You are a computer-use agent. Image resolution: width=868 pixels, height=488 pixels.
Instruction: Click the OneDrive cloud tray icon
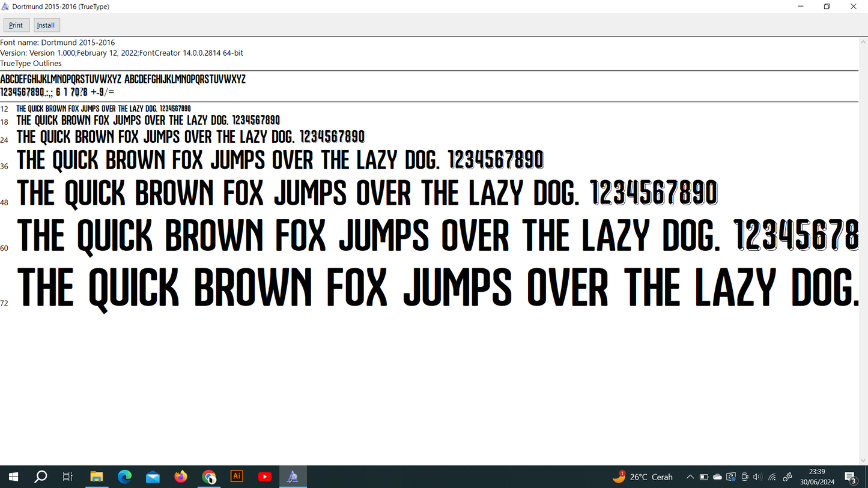pyautogui.click(x=717, y=477)
